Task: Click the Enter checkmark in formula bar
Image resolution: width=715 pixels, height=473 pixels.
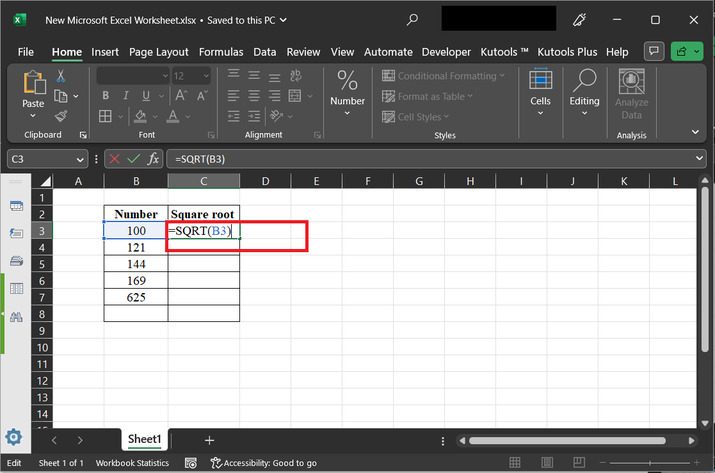Action: (134, 158)
